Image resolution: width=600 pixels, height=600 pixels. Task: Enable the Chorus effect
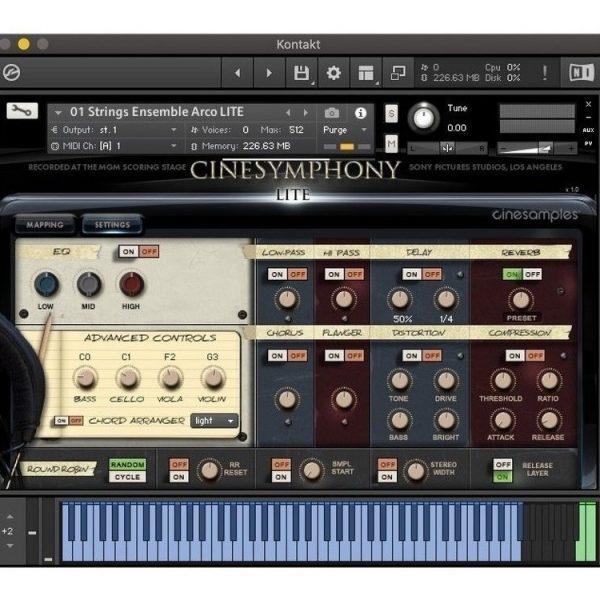point(277,356)
